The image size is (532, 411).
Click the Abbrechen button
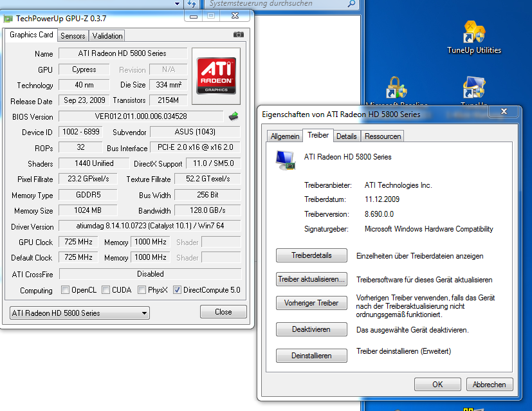[490, 385]
